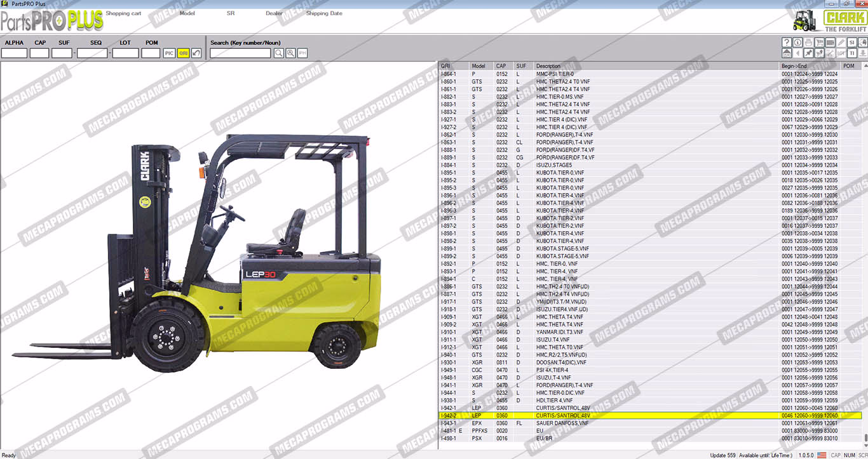
Task: Open the shopping cart icon
Action: tap(819, 43)
